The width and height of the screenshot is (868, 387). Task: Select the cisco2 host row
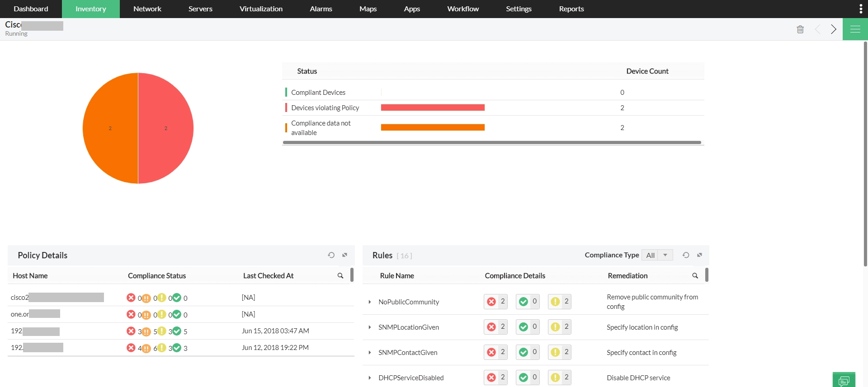[x=181, y=298]
